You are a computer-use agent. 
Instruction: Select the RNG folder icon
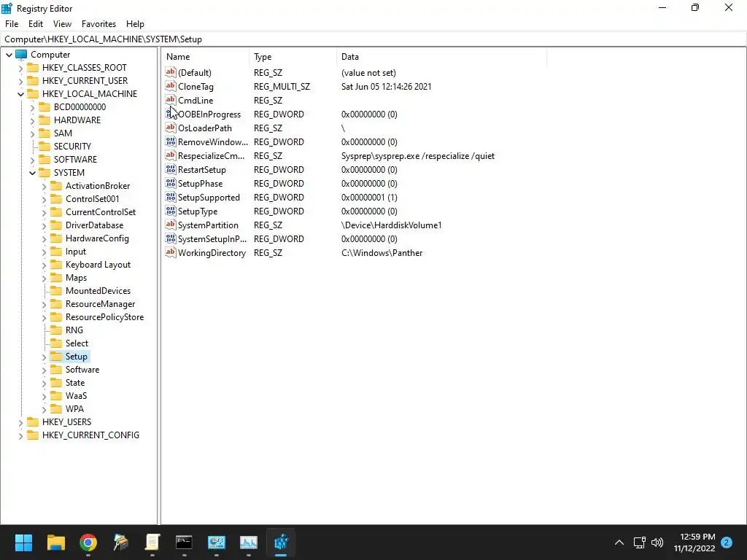(56, 330)
